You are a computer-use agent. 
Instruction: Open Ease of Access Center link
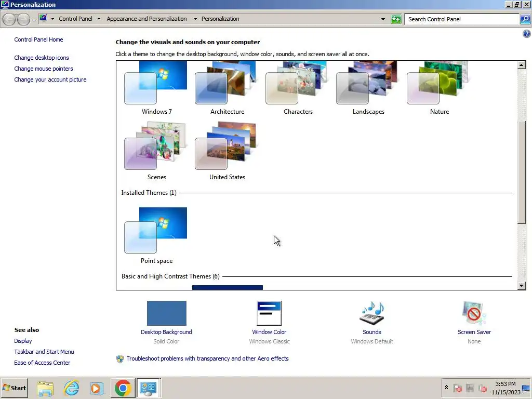click(x=42, y=362)
